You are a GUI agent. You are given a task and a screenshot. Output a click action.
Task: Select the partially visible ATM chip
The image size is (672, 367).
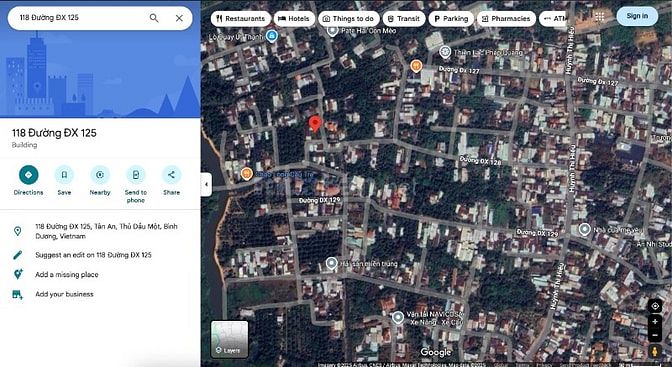click(553, 19)
